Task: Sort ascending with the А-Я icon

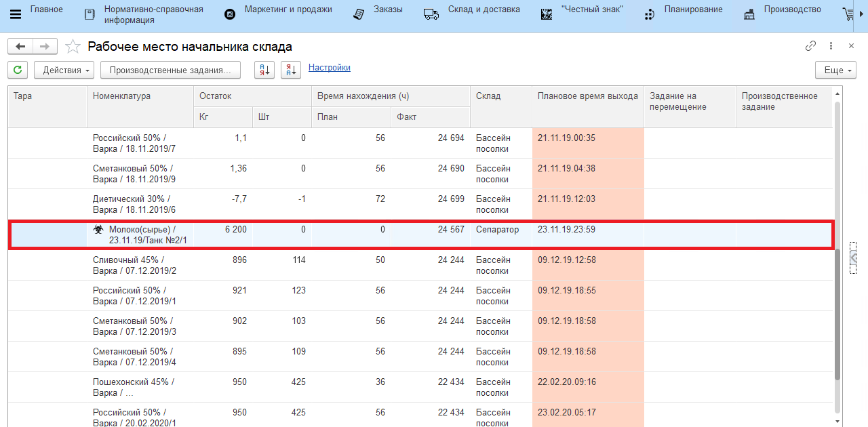Action: pyautogui.click(x=264, y=70)
